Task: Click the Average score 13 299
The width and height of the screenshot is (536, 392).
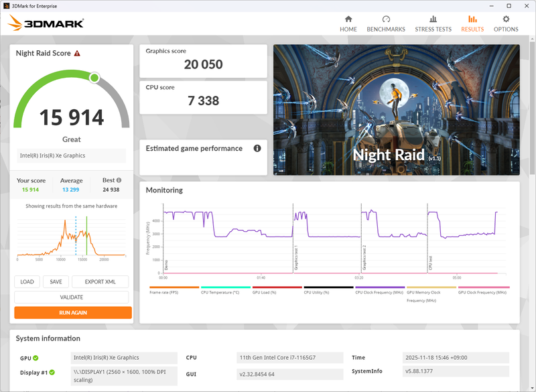Action: point(71,190)
